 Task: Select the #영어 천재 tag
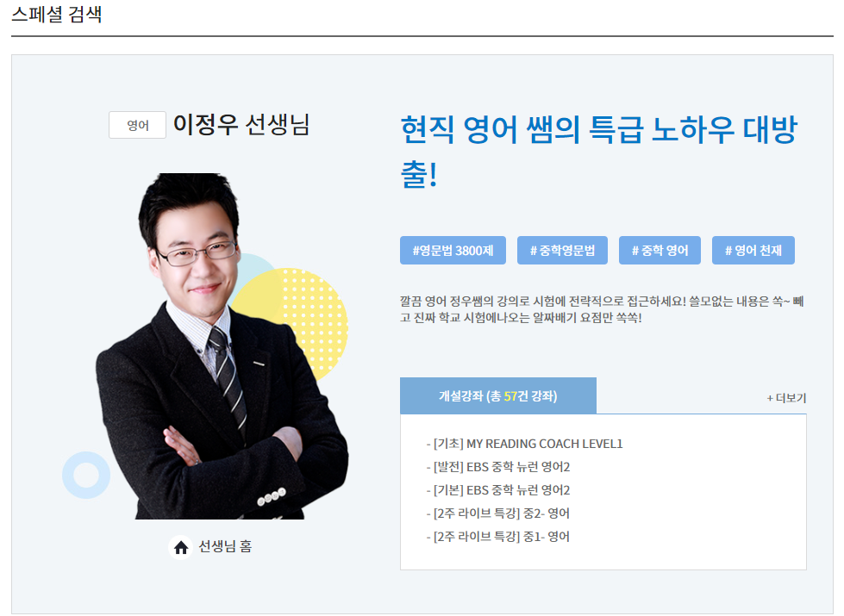pyautogui.click(x=753, y=249)
